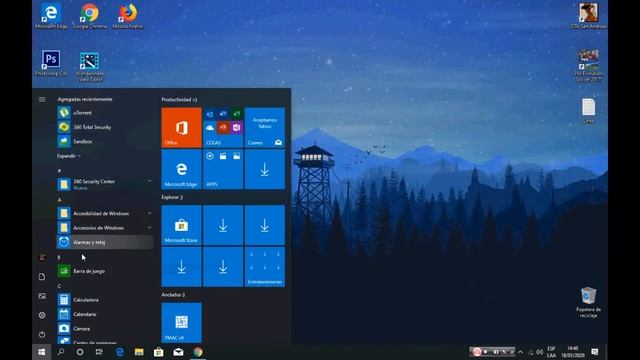640x360 pixels.
Task: Open user account icon in Start sidebar
Action: (x=42, y=257)
